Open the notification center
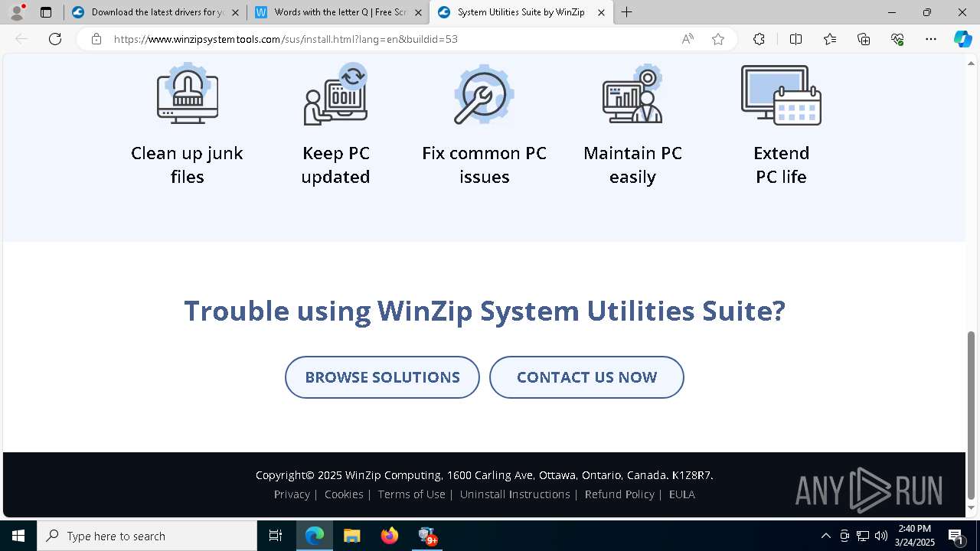This screenshot has height=551, width=980. tap(956, 536)
